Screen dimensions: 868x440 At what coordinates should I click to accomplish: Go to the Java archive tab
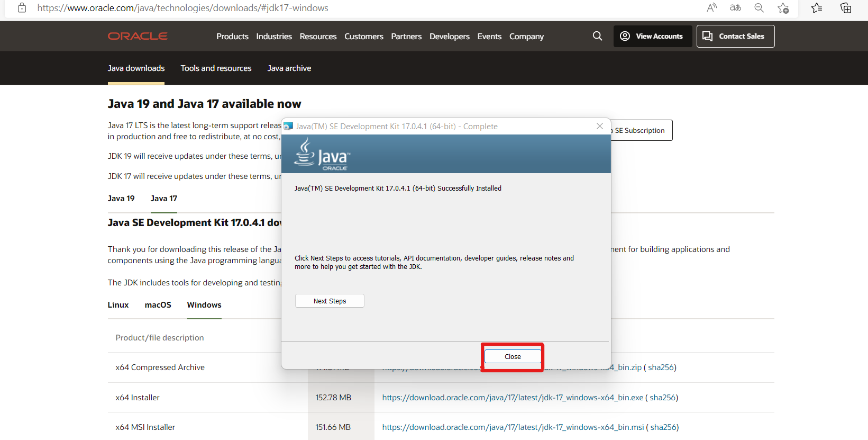pos(289,68)
